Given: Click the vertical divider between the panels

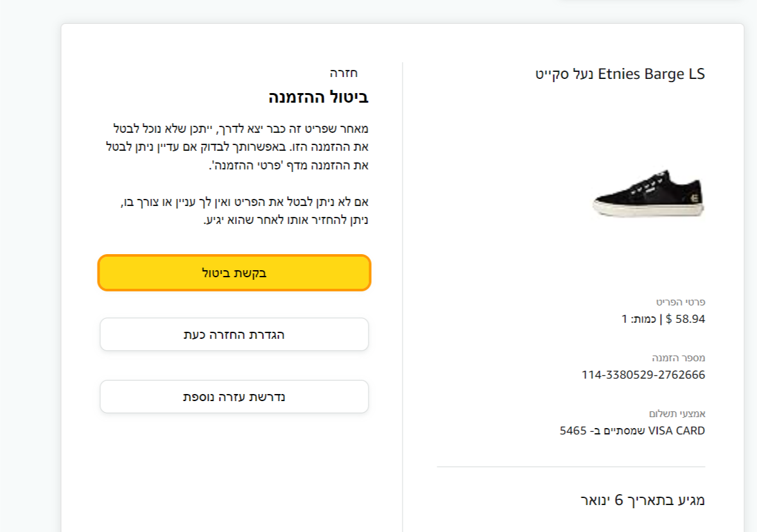Looking at the screenshot, I should 403,289.
